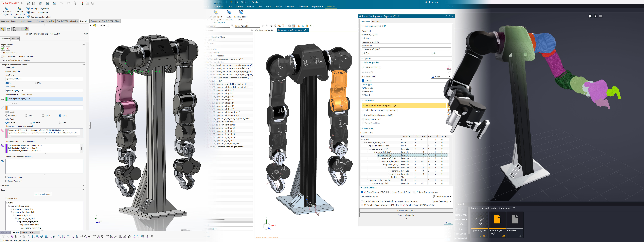Viewport: 644px width, 242px height.
Task: Open Robot Exporter Tools in NX ribbon
Action: 241,15
